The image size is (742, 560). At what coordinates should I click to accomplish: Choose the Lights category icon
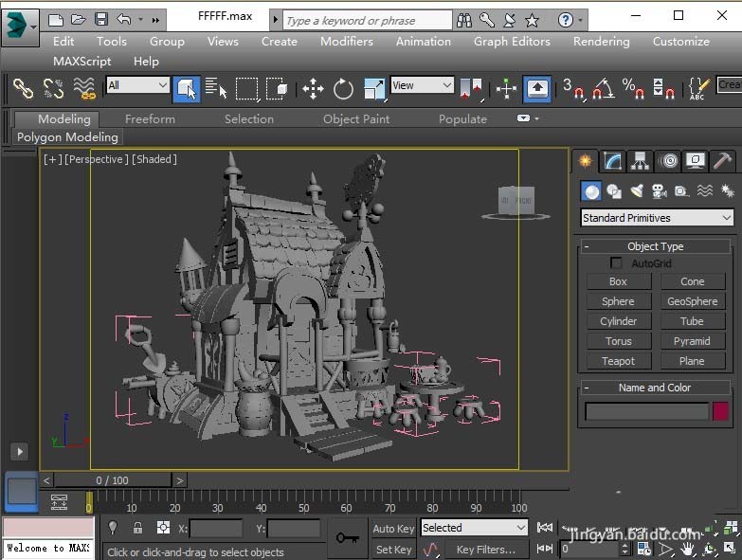(637, 191)
